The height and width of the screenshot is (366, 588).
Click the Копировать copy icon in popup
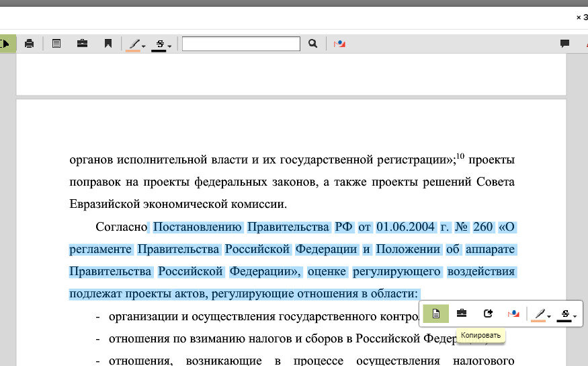tap(435, 314)
